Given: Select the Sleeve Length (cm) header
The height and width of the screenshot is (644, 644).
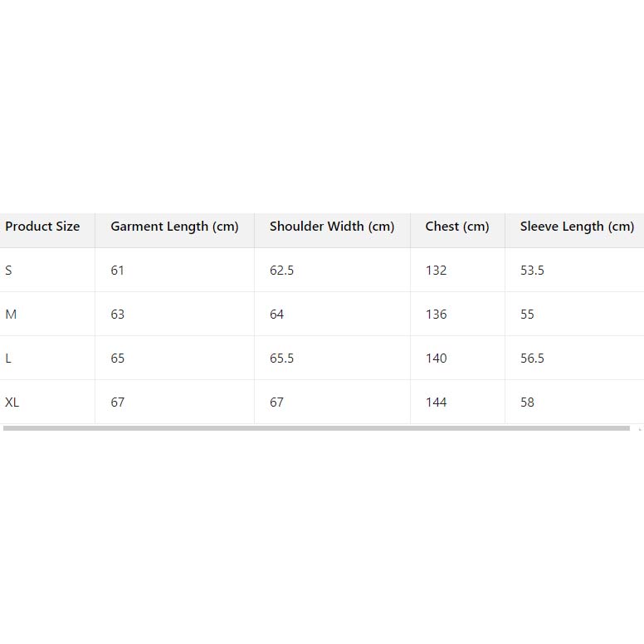Looking at the screenshot, I should pos(577,227).
